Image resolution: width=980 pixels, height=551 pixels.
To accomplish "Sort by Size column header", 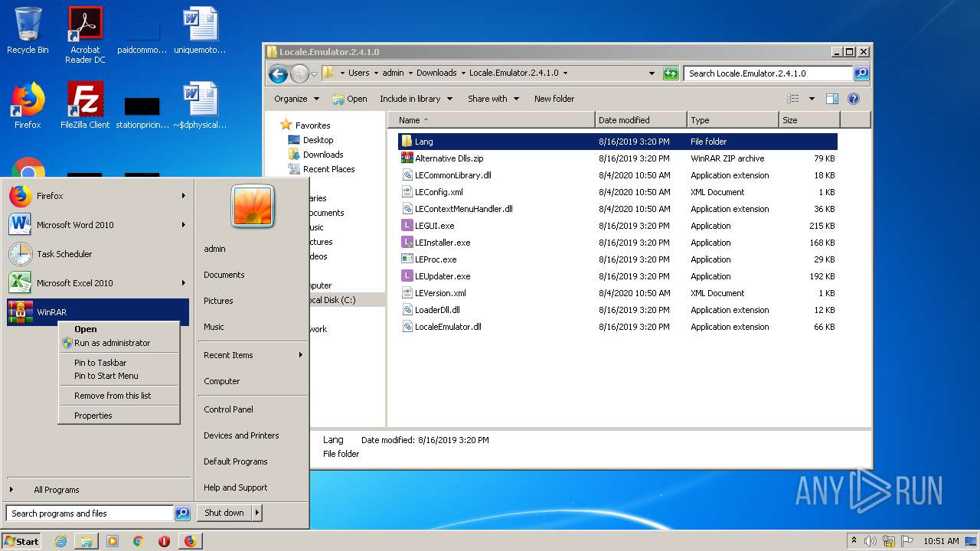I will (808, 120).
